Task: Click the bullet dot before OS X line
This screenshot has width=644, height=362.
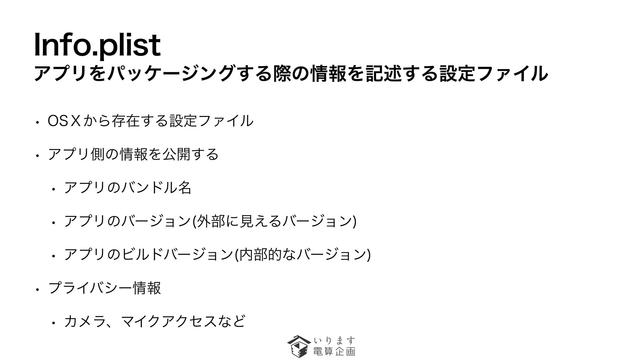Action: tap(39, 123)
